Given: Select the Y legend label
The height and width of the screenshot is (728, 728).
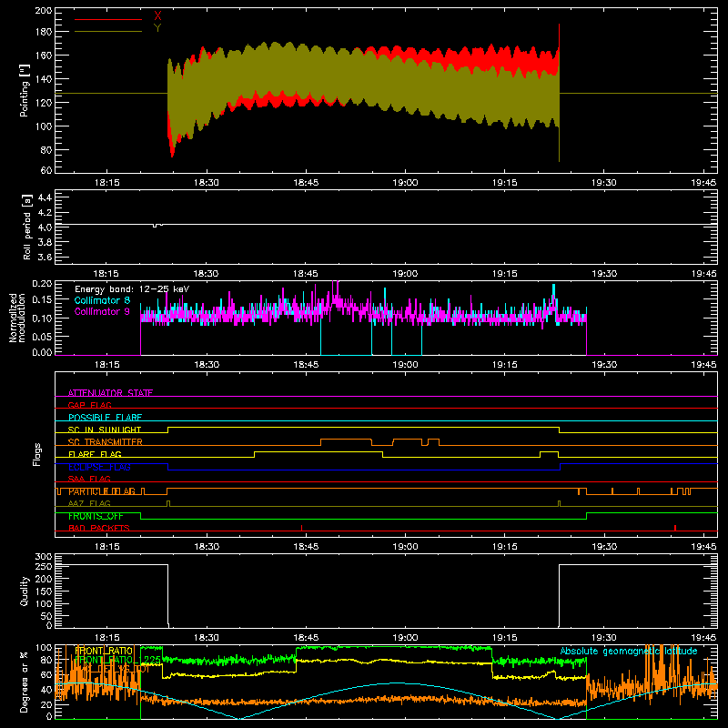Looking at the screenshot, I should tap(157, 28).
